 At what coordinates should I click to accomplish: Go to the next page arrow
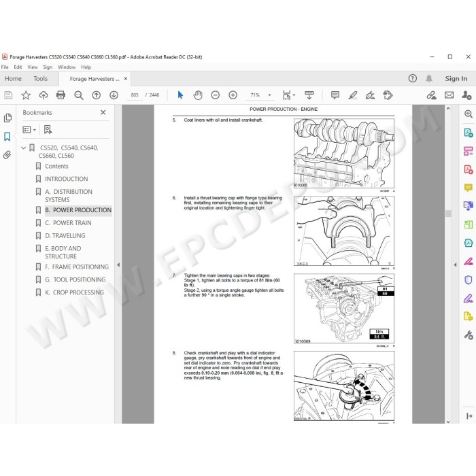point(114,95)
